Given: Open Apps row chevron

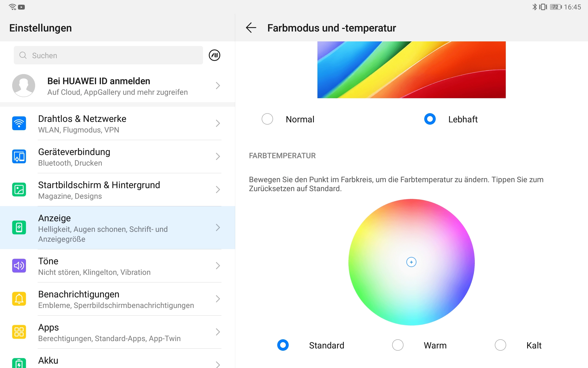Looking at the screenshot, I should tap(218, 332).
